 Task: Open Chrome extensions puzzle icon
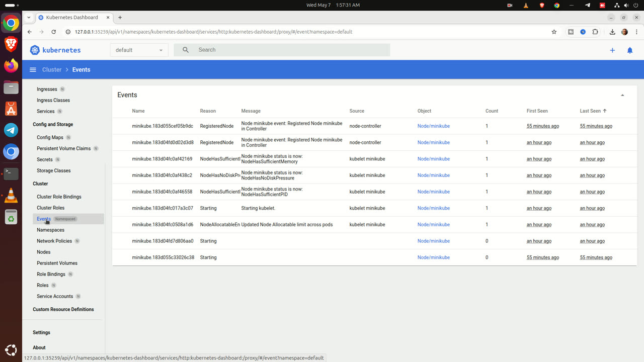[595, 32]
